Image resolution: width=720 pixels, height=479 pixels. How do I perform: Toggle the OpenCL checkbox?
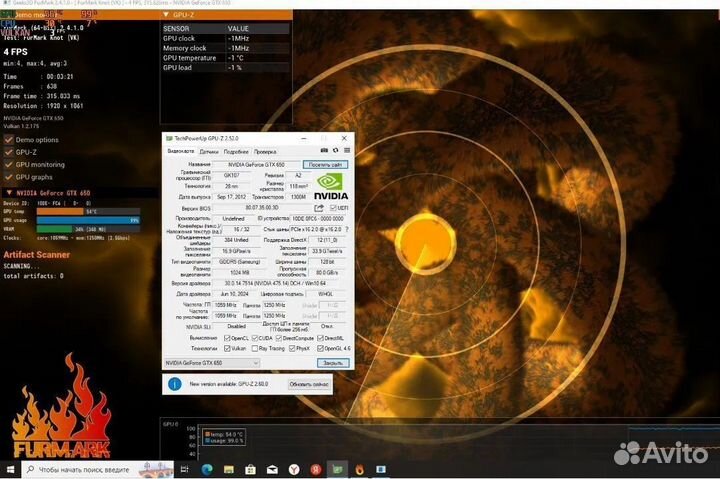point(227,338)
